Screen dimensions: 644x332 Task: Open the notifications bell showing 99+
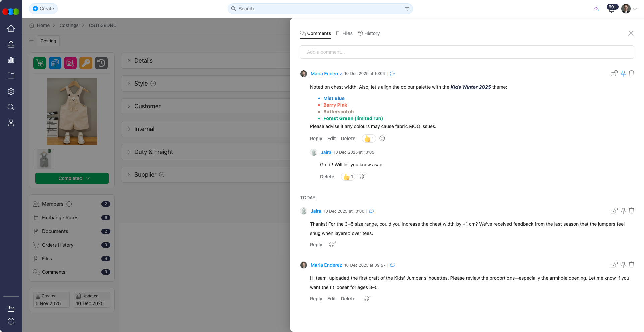point(611,9)
